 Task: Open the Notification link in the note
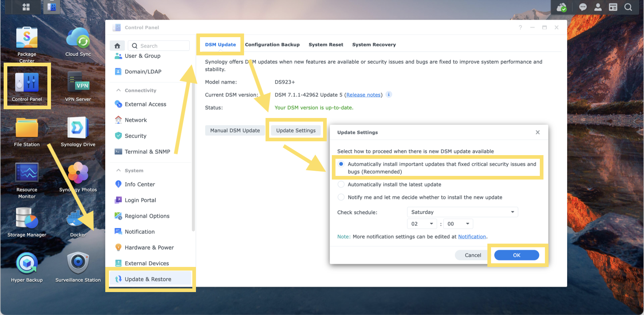[472, 236]
